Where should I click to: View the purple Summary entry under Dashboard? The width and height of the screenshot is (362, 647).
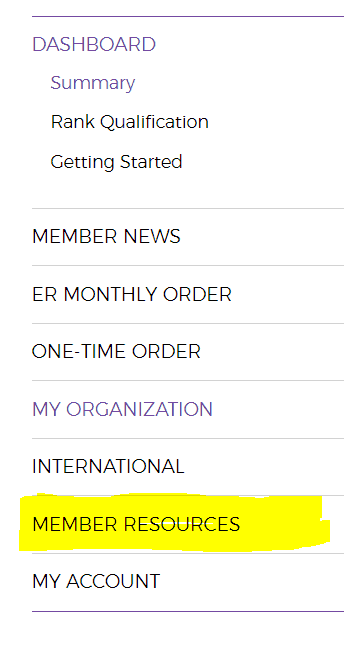pos(92,83)
